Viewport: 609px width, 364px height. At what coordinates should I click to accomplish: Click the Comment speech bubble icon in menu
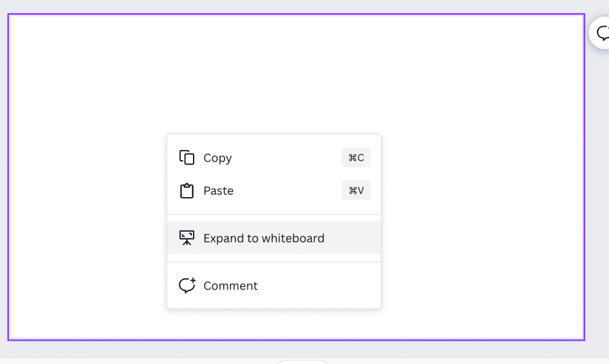point(187,285)
